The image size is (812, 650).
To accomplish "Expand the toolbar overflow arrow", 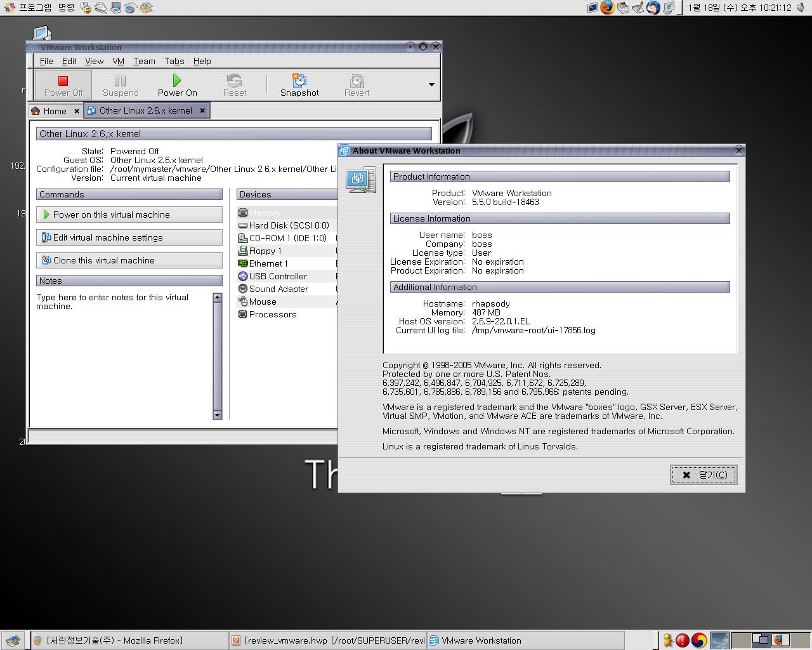I will pyautogui.click(x=431, y=85).
